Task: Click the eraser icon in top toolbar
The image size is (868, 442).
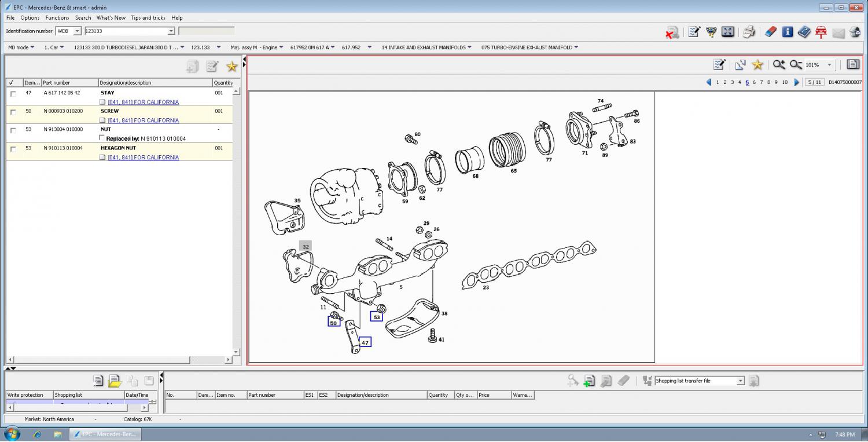Action: point(770,32)
